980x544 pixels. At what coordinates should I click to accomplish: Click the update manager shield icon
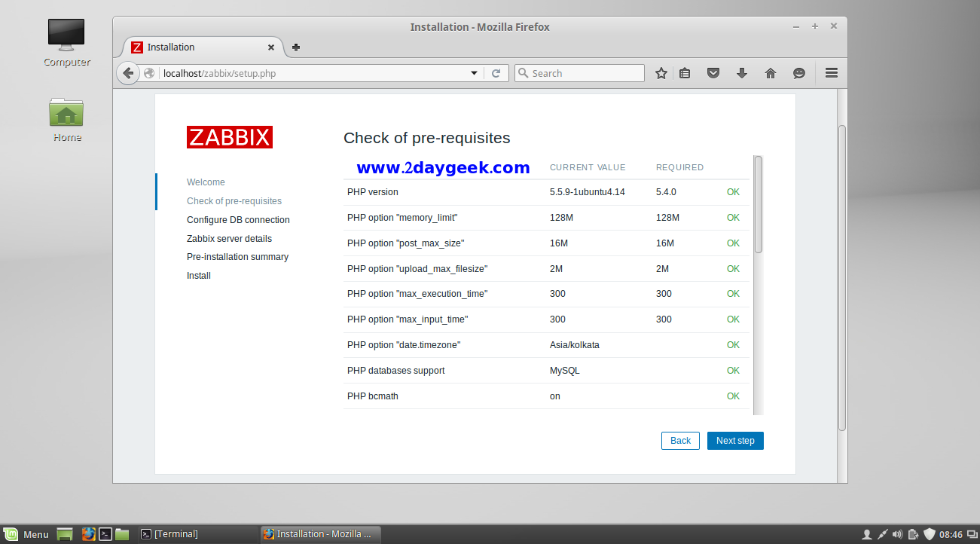click(929, 534)
